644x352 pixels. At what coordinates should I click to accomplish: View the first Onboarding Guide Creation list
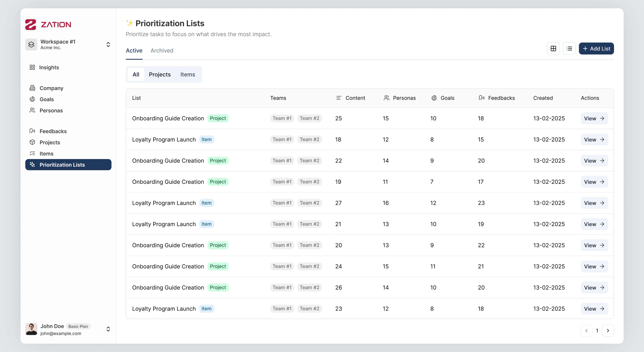pyautogui.click(x=594, y=118)
